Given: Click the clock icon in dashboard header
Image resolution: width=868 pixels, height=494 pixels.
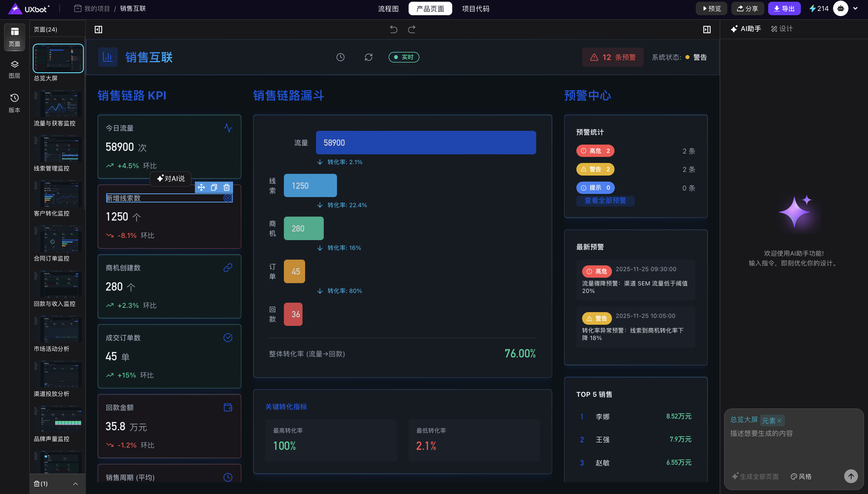Looking at the screenshot, I should [340, 57].
